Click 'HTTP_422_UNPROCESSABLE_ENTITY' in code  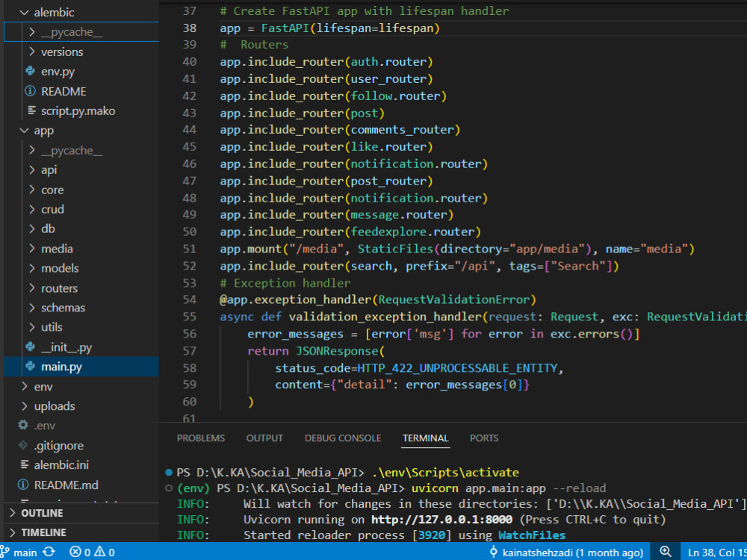[x=457, y=368]
